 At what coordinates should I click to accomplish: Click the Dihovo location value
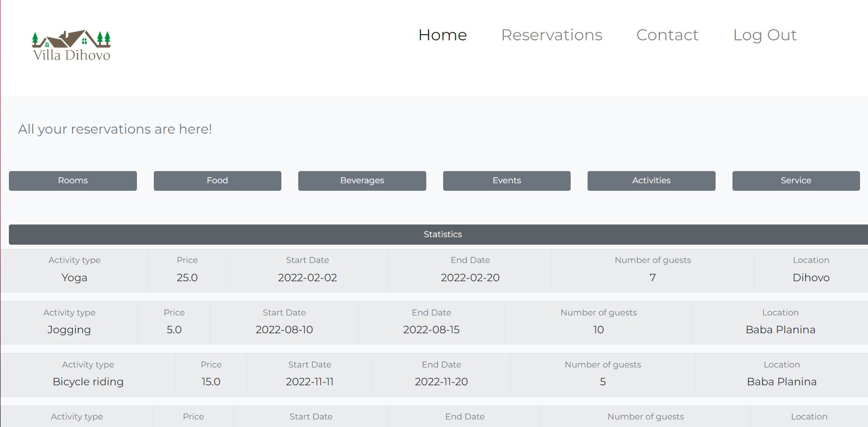pos(811,278)
